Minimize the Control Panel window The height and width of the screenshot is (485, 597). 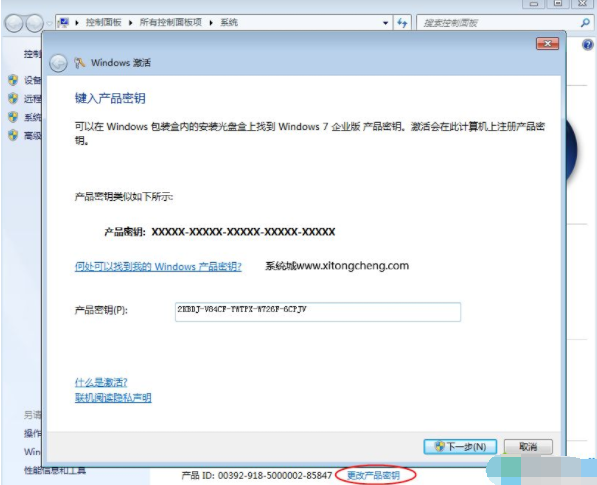[534, 3]
